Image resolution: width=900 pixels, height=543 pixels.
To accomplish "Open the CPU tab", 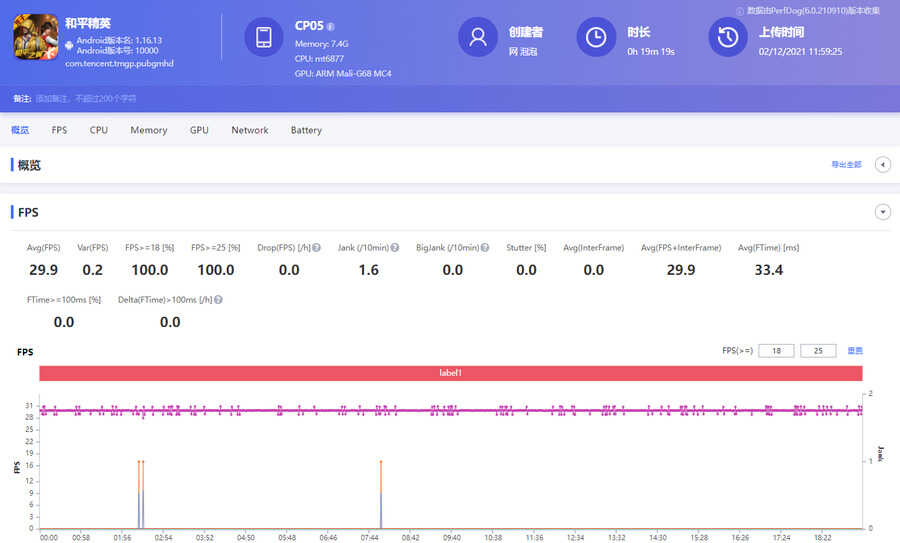I will [99, 130].
